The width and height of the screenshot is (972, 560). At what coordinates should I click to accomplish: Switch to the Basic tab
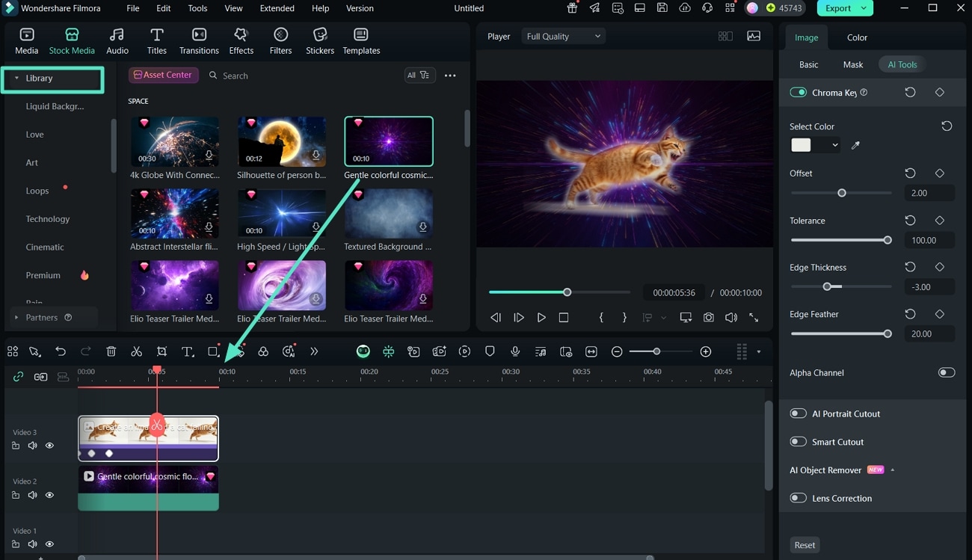tap(808, 65)
